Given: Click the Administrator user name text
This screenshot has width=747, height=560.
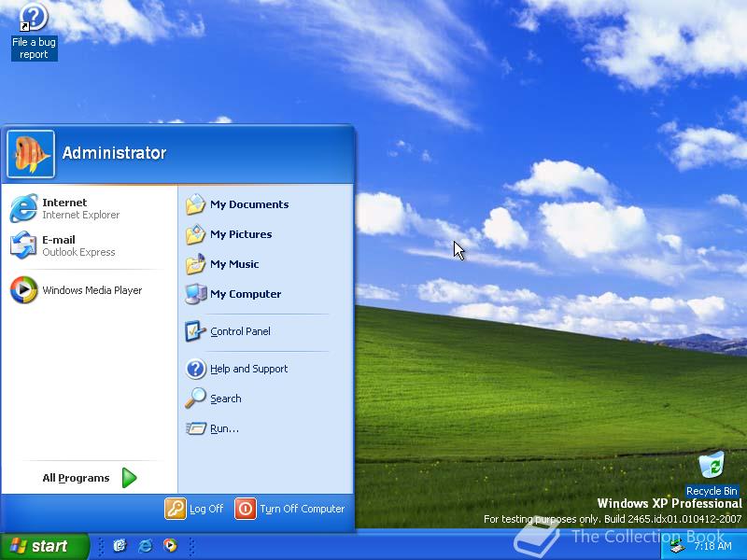Looking at the screenshot, I should point(114,153).
